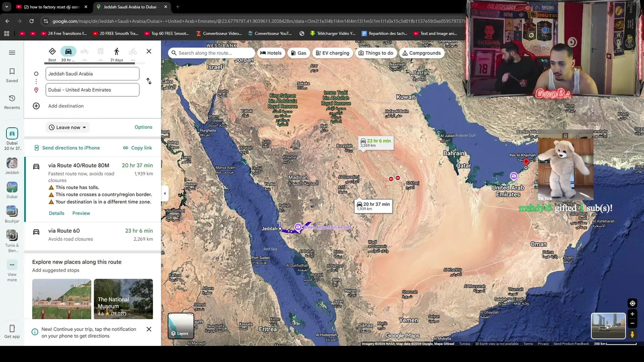Dismiss the continue your trip notification
The height and width of the screenshot is (362, 644).
pos(149,329)
